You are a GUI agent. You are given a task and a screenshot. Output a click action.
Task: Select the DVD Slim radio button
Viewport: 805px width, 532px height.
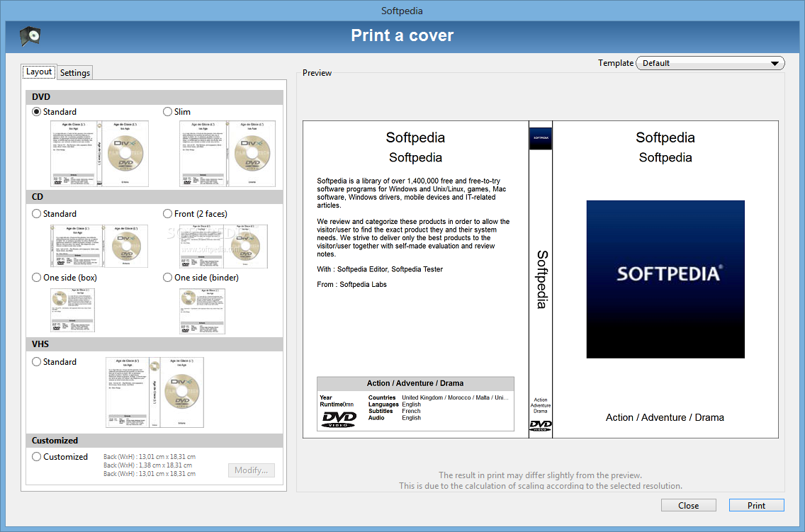167,112
